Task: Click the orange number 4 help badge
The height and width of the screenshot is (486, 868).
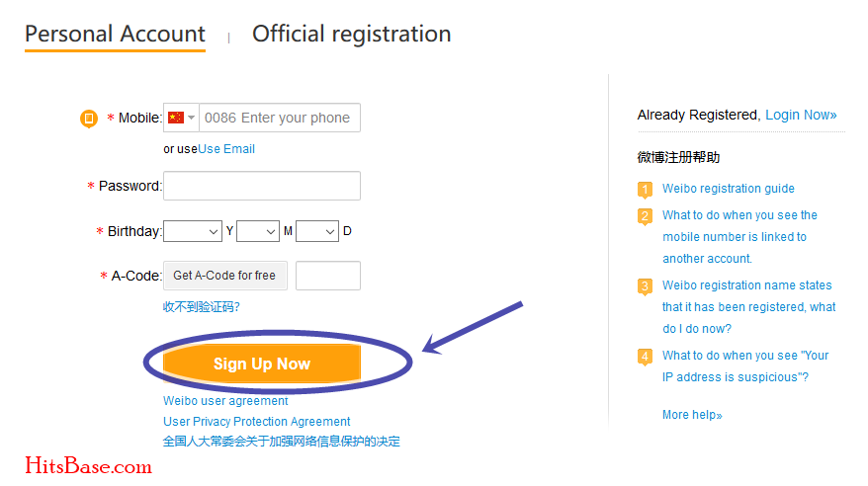Action: tap(645, 357)
